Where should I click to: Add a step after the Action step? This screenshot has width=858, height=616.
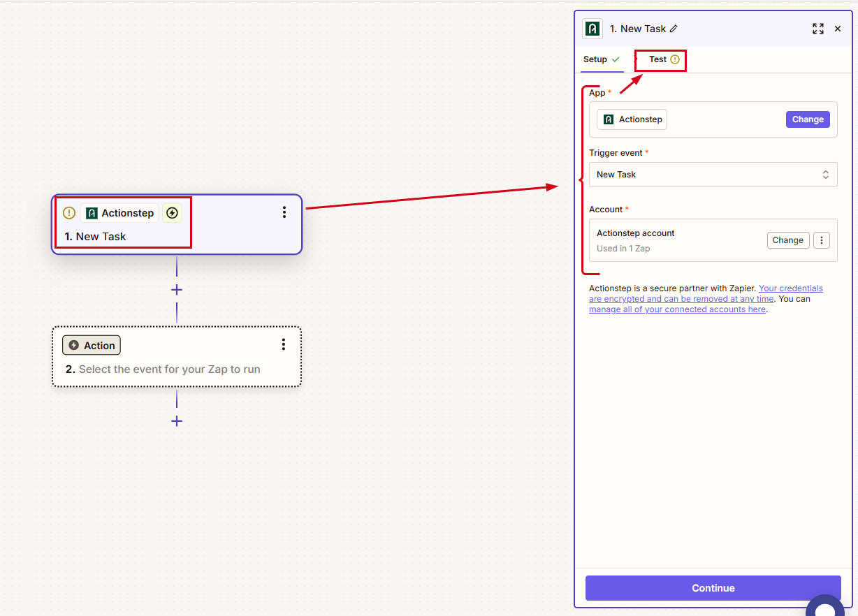pos(177,421)
